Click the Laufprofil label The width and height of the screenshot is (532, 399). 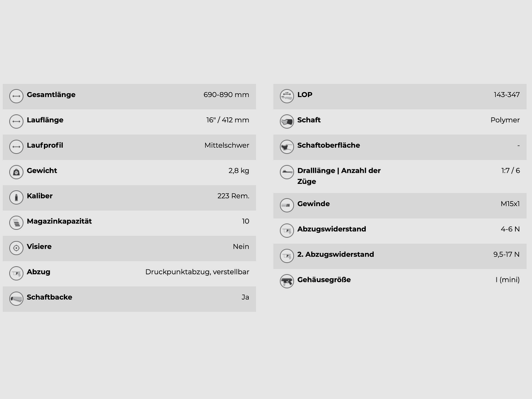[45, 145]
